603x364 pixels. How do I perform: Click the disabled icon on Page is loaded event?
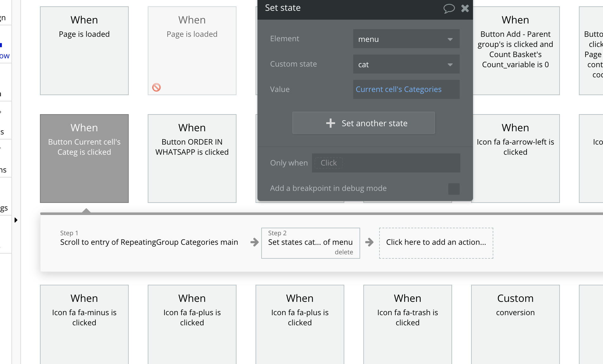pyautogui.click(x=156, y=87)
